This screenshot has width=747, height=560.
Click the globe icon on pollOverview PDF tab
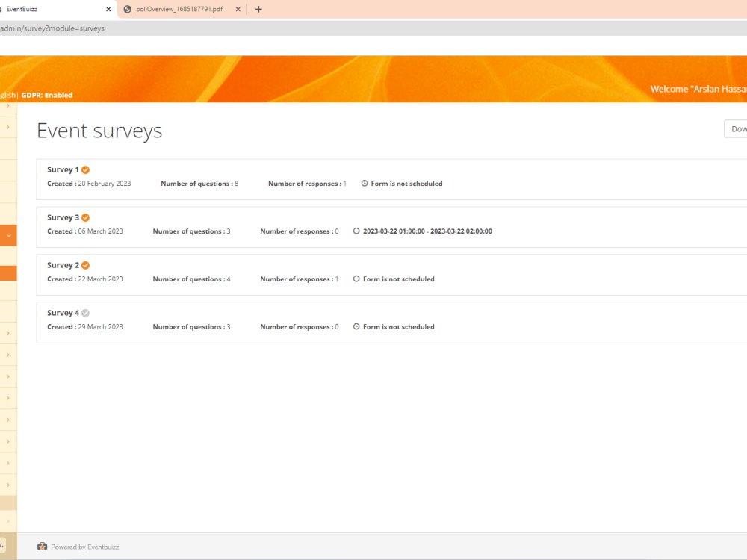(127, 9)
